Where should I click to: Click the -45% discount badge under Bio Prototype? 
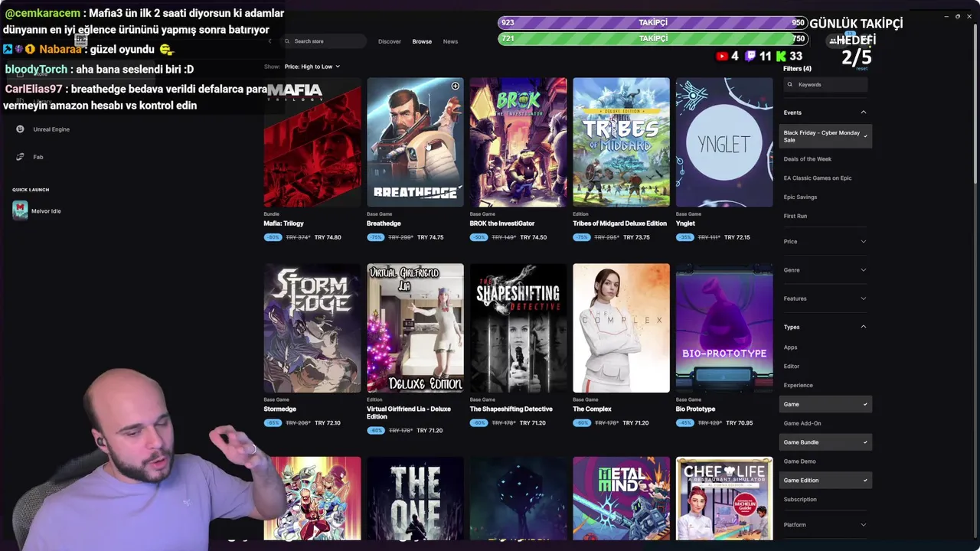(x=684, y=423)
